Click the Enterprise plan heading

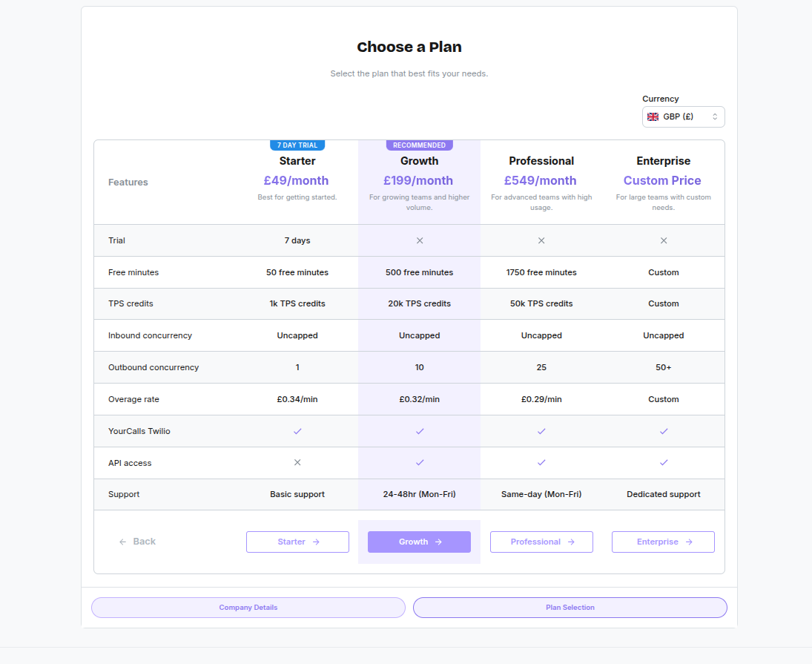(664, 161)
